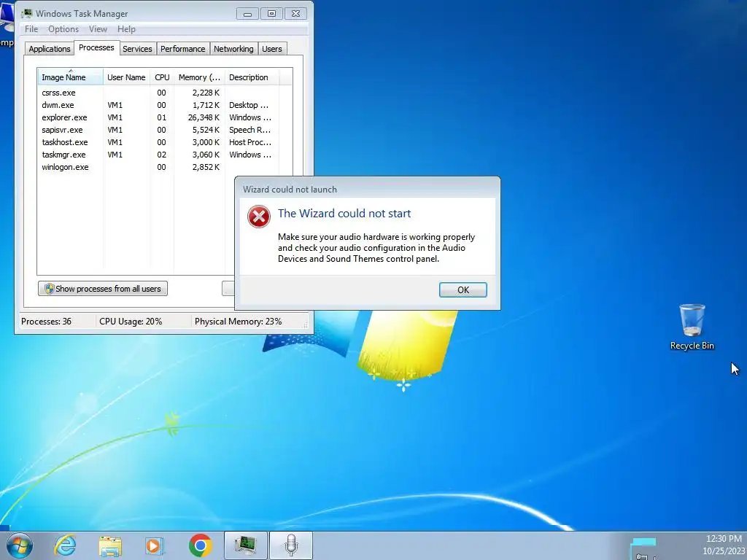This screenshot has width=747, height=560.
Task: Click the 5,524 K memory value
Action: click(206, 130)
